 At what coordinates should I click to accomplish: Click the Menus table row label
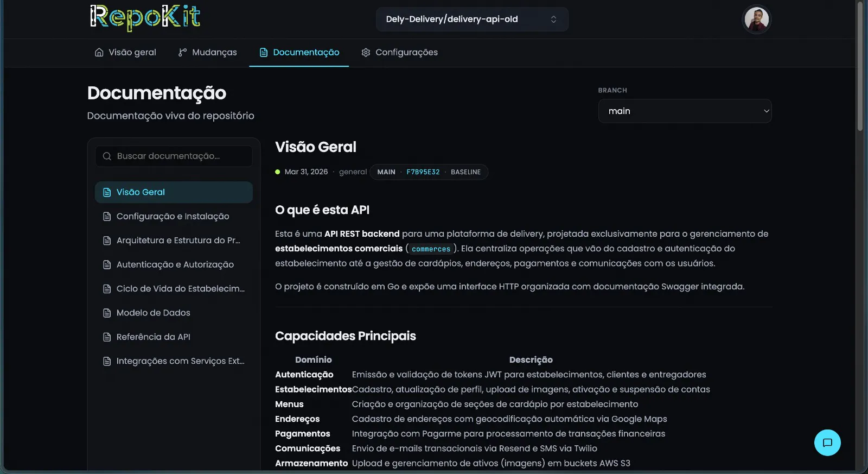[289, 404]
